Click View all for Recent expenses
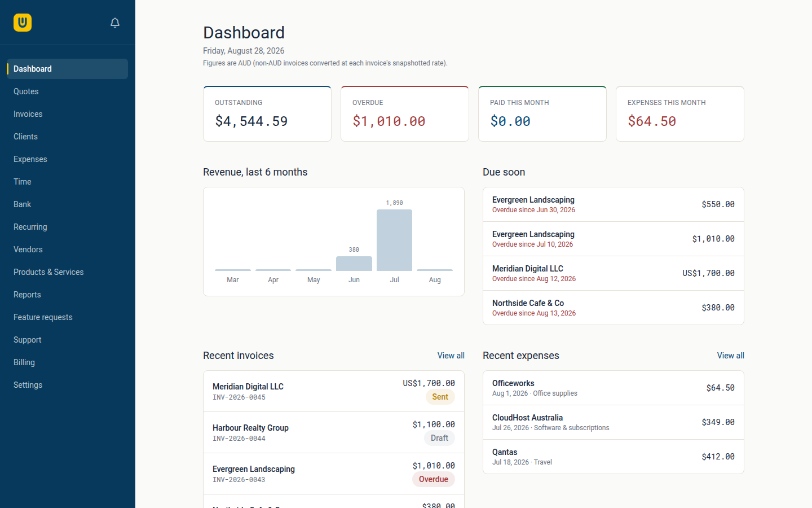812x508 pixels. [x=731, y=356]
